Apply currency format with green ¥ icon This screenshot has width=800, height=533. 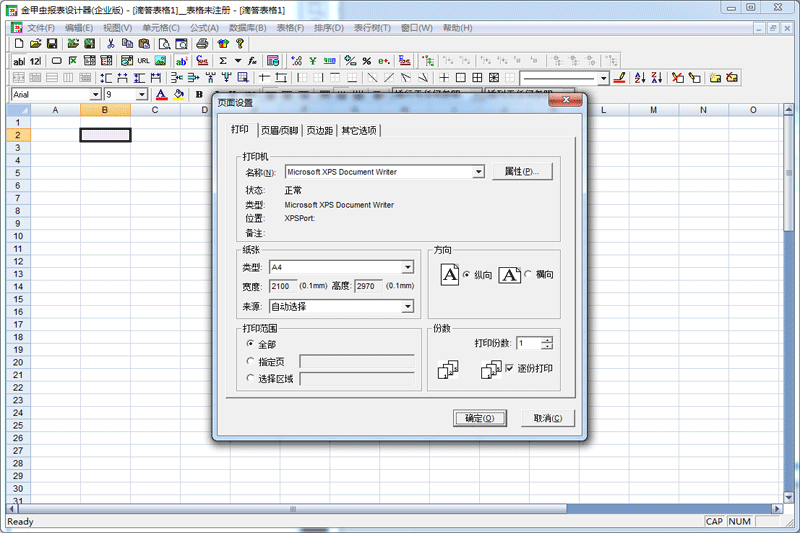[x=312, y=61]
